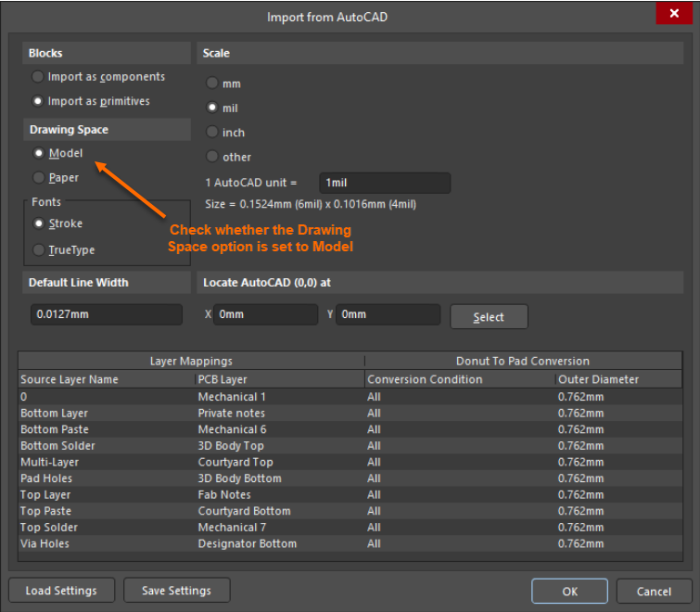Click 3D Body Top PCB layer cell
Viewport: 700px width, 612px height.
click(280, 446)
